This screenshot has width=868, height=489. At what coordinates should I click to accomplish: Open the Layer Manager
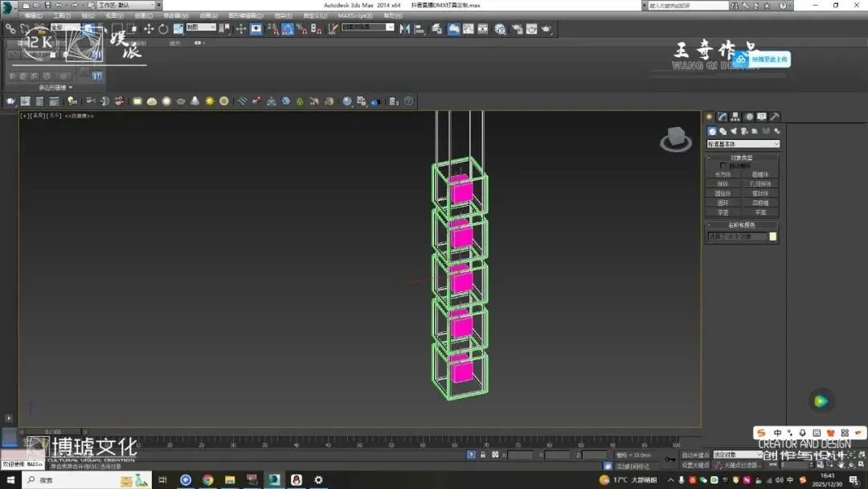point(436,29)
